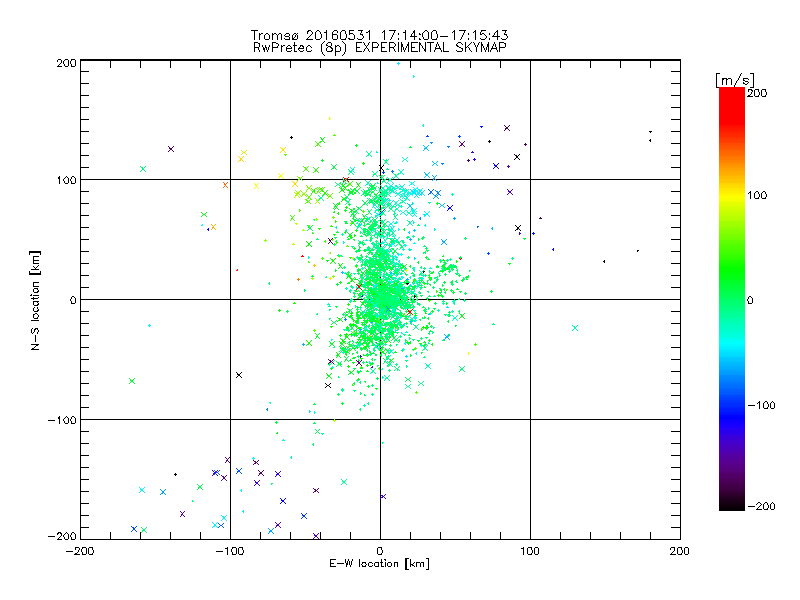Viewport: 800px width, 600px height.
Task: Click the E-W axis tick label '-100'
Action: click(x=230, y=551)
